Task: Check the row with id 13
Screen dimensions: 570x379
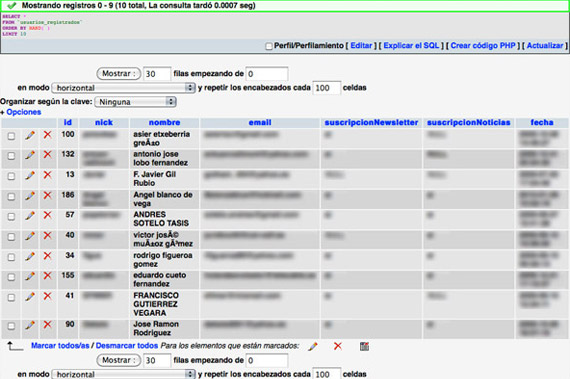Action: 11,176
